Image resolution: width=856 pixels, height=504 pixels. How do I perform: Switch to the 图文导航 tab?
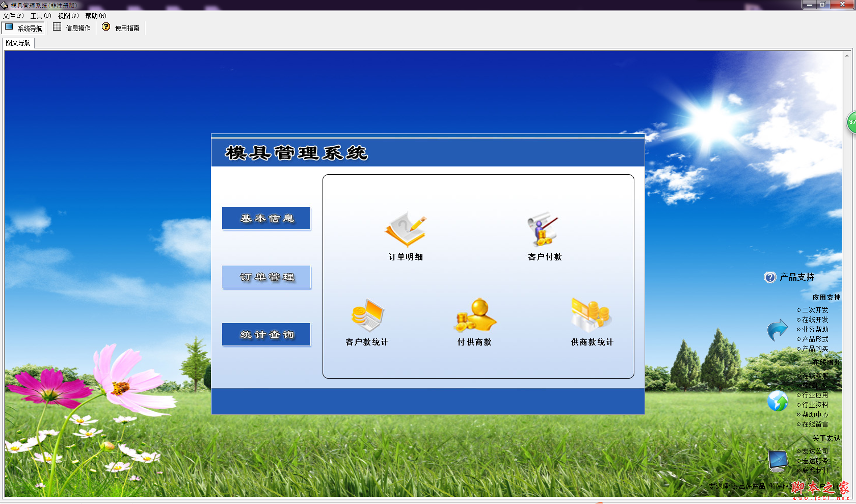19,43
